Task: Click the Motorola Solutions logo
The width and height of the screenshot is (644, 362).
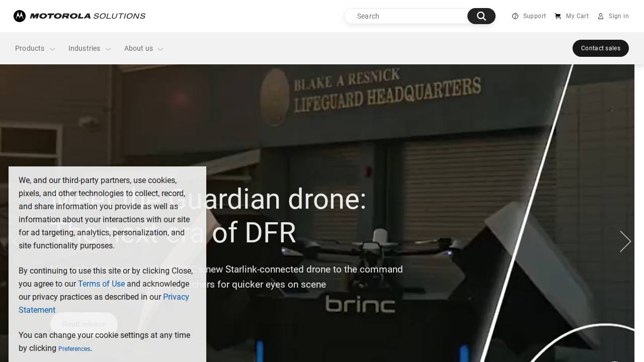Action: coord(79,16)
